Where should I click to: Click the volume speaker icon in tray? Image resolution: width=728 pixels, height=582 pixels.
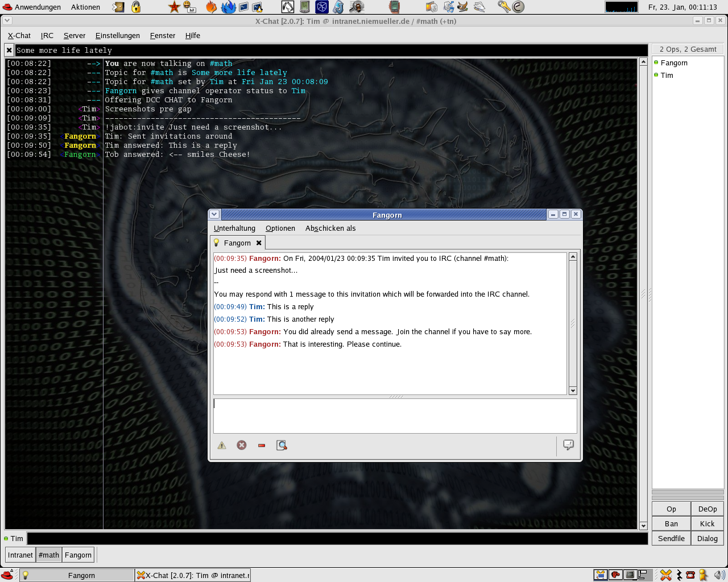719,575
